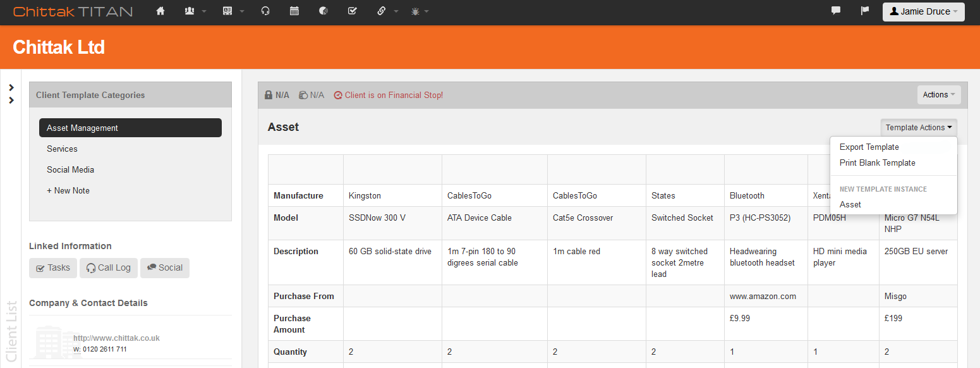Image resolution: width=980 pixels, height=368 pixels.
Task: Open the calendar icon in navbar
Action: pyautogui.click(x=294, y=11)
